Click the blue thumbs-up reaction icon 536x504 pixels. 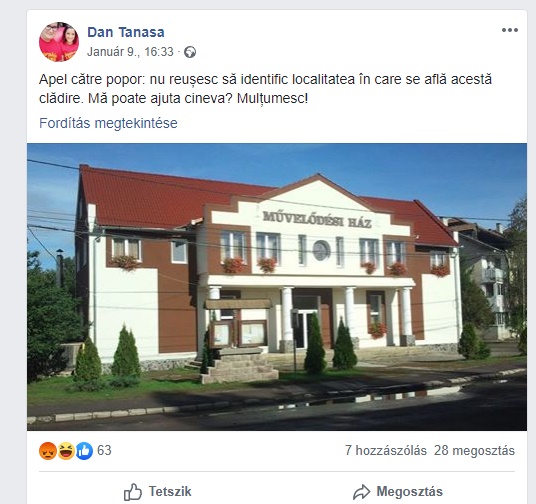click(x=84, y=451)
